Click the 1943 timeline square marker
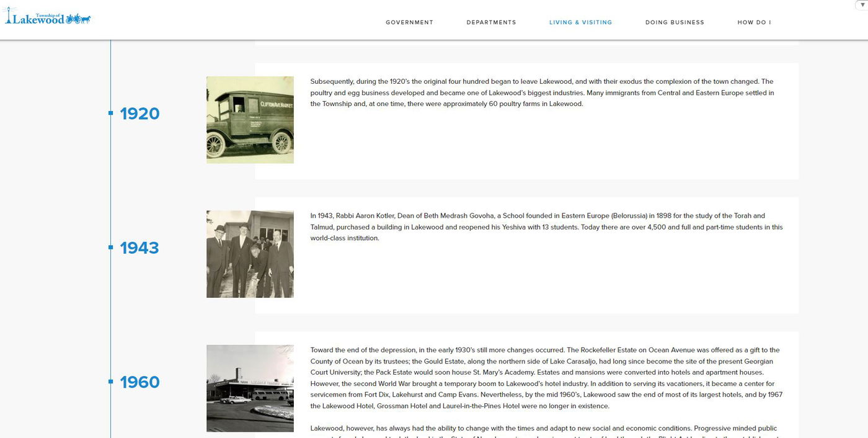Image resolution: width=868 pixels, height=438 pixels. [x=110, y=247]
